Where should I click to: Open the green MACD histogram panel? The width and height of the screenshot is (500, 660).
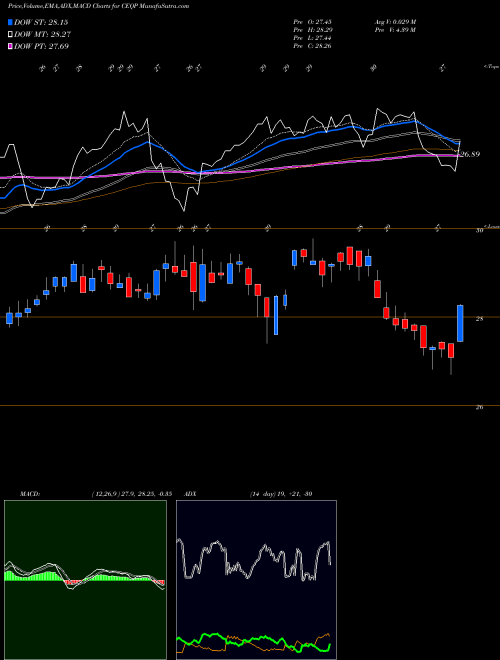click(85, 580)
